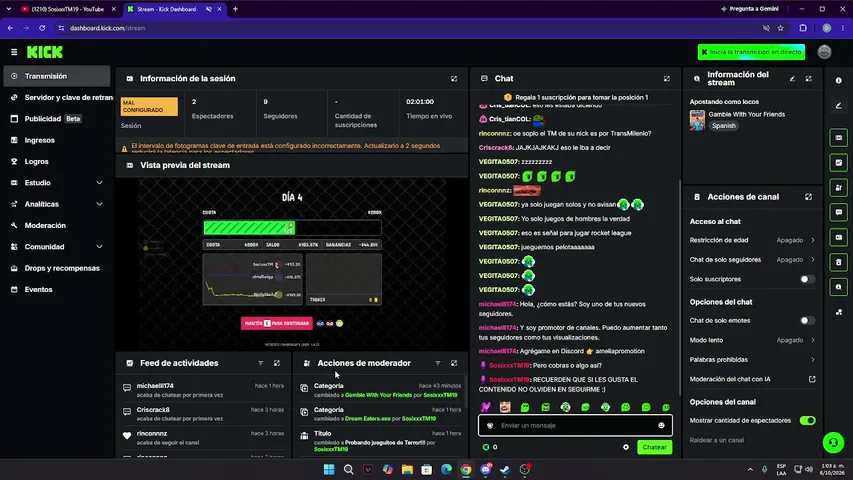Image resolution: width=853 pixels, height=480 pixels.
Task: Send message with the Chatear button
Action: tap(654, 447)
